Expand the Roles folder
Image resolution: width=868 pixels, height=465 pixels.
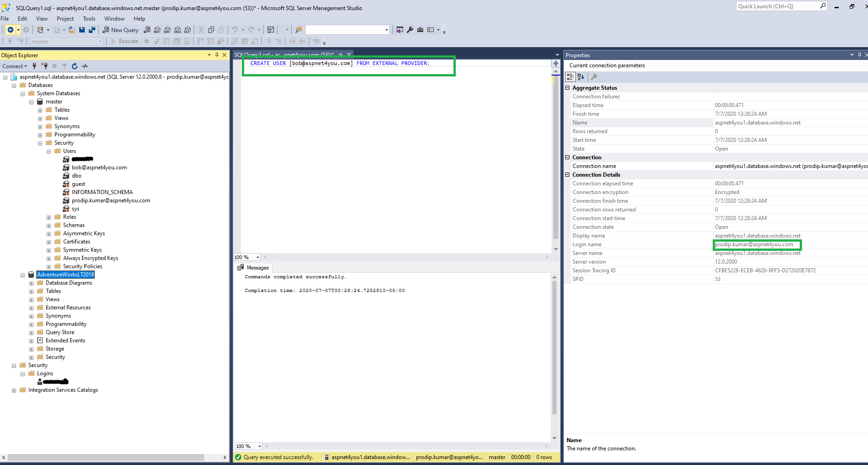(49, 217)
